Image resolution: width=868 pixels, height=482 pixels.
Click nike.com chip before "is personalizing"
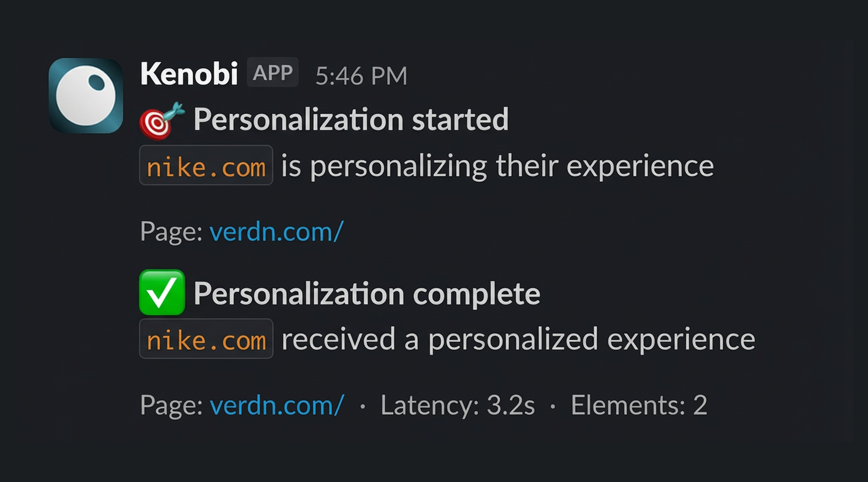(206, 165)
